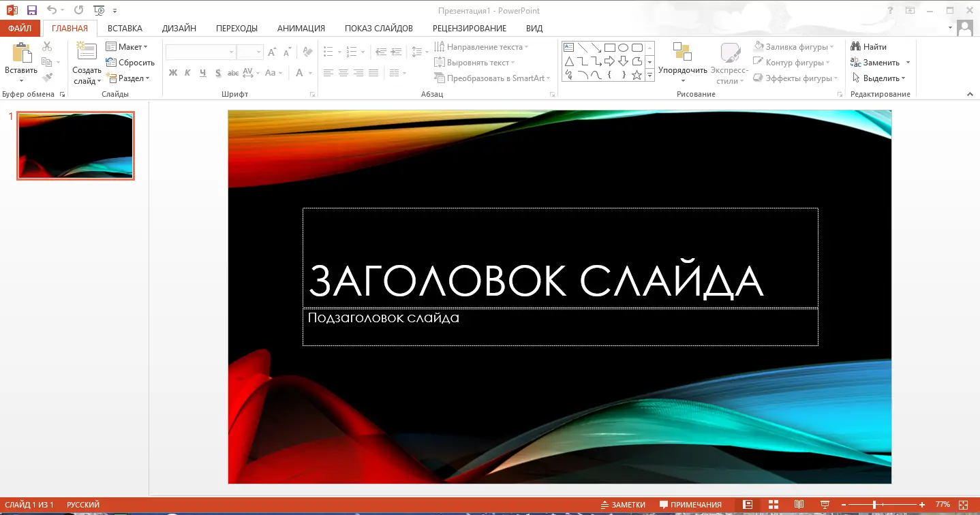
Task: Click the Создать слайд button
Action: click(86, 61)
